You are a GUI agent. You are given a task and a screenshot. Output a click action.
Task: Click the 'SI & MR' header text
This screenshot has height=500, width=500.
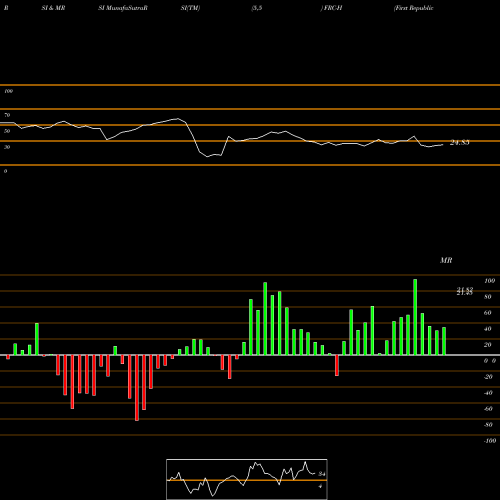click(x=53, y=8)
